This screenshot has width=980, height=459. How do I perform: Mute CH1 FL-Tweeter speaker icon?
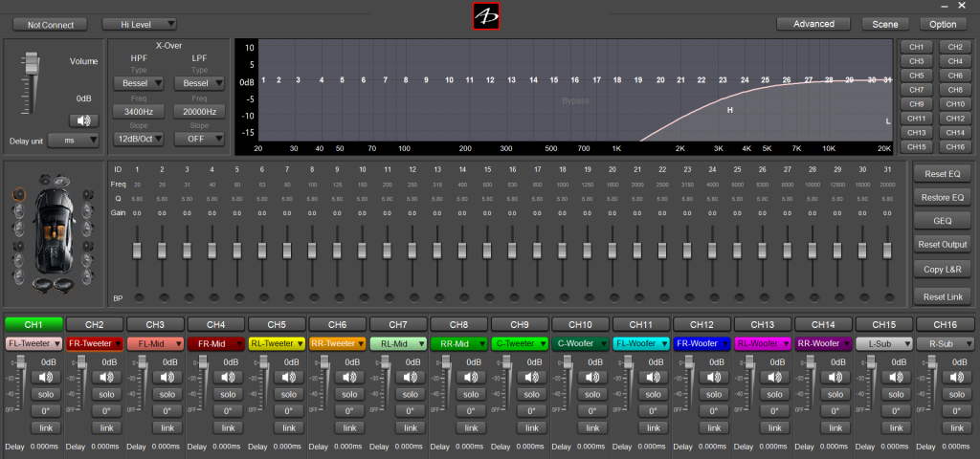pos(44,378)
